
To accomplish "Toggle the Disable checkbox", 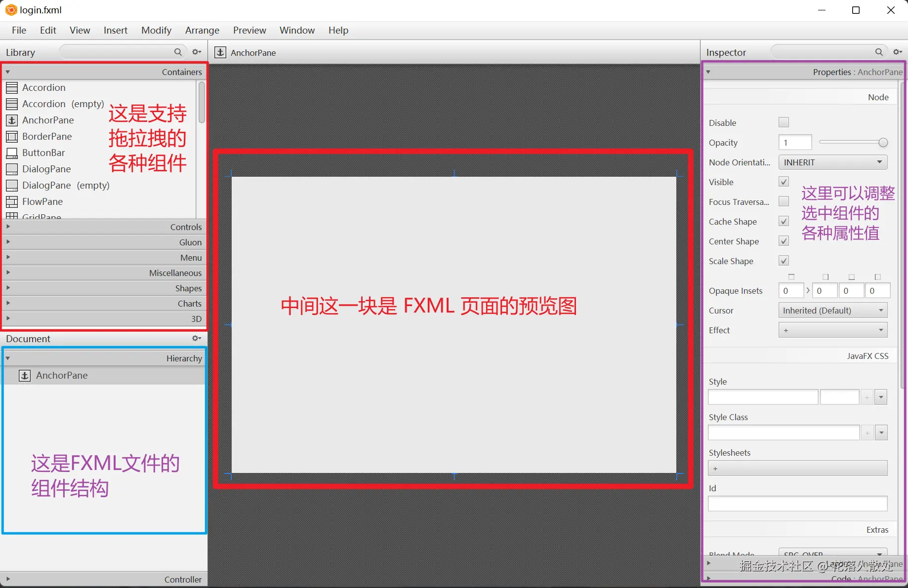I will (x=784, y=122).
